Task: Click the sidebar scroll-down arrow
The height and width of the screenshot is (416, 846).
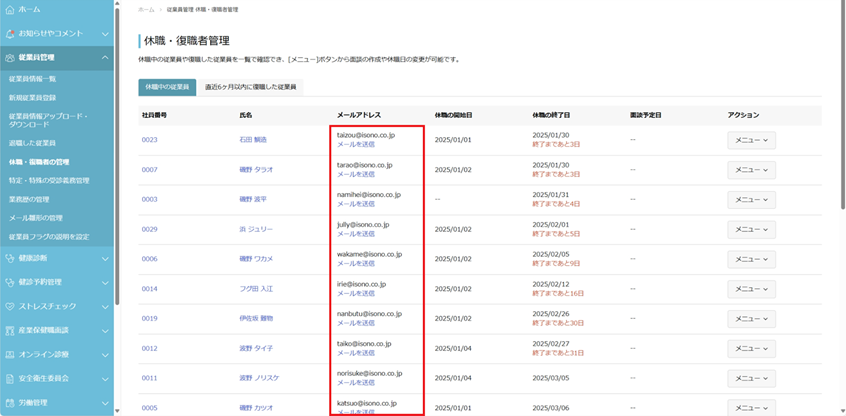Action: click(117, 412)
